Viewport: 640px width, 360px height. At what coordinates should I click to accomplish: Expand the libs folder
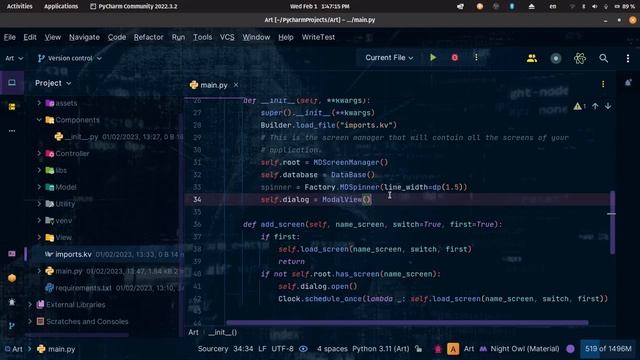39,170
